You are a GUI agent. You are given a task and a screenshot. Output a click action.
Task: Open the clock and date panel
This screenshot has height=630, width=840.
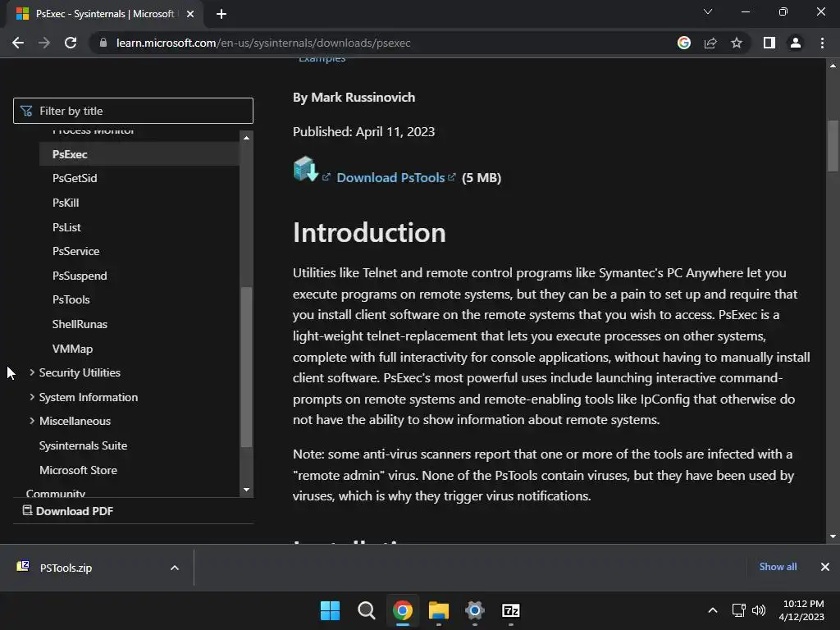pos(801,610)
